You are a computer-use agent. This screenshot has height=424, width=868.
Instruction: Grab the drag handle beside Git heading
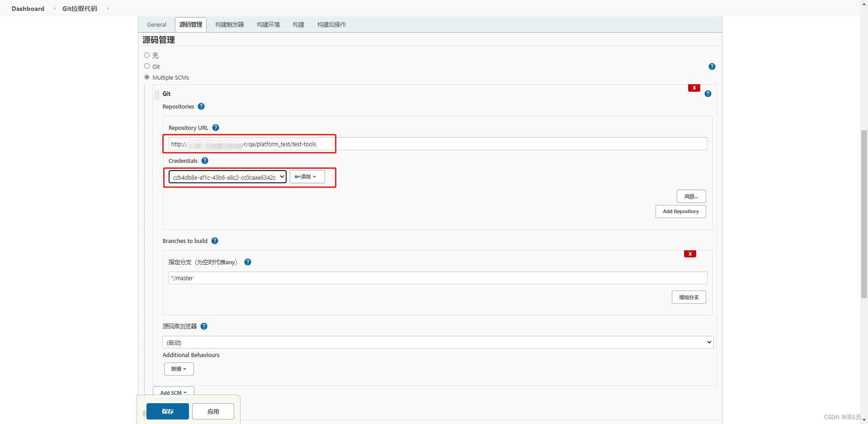pyautogui.click(x=157, y=95)
